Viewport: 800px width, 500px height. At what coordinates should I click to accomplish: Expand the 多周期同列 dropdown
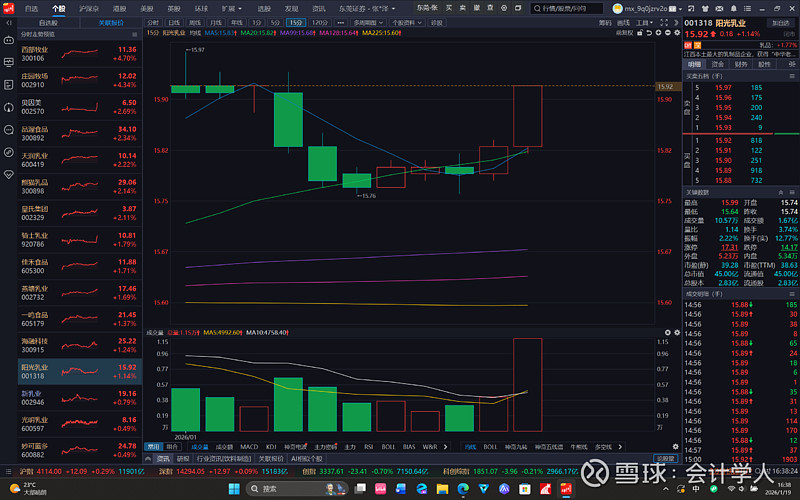(x=356, y=21)
